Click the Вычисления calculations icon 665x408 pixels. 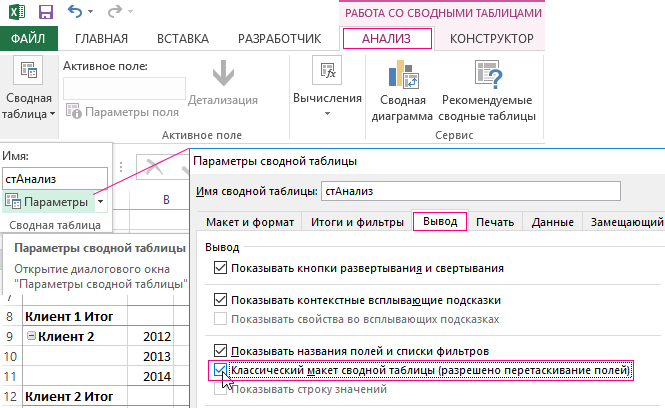tap(326, 71)
